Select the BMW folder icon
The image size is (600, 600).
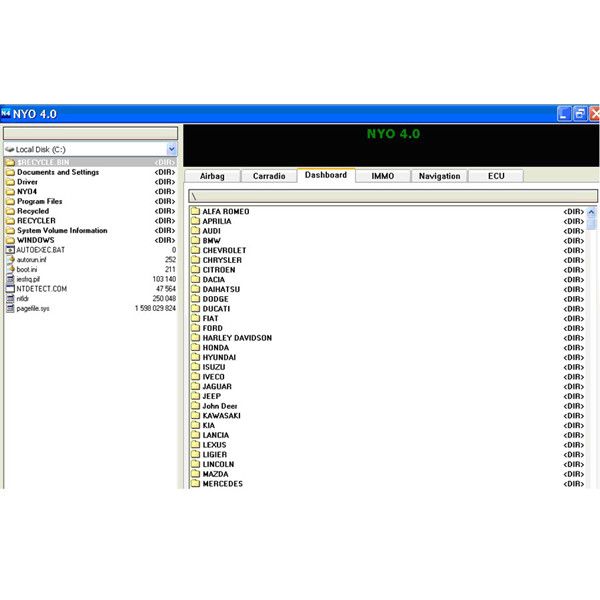point(195,241)
